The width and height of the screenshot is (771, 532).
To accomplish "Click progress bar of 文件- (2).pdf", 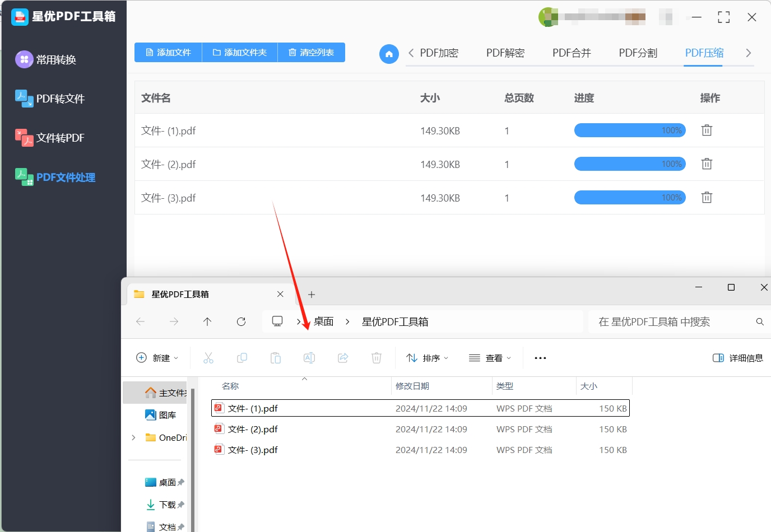I will click(x=630, y=164).
